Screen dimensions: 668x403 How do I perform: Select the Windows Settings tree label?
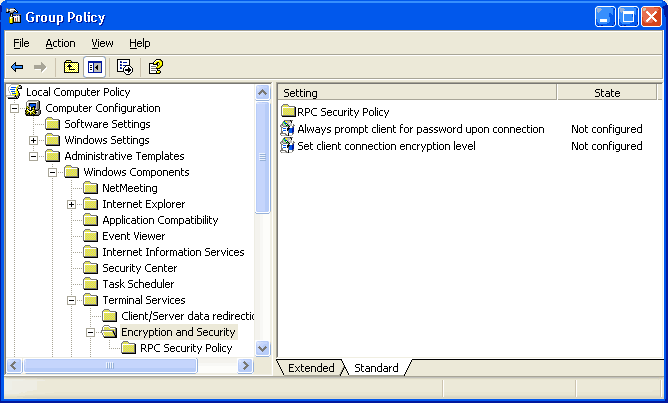click(107, 140)
